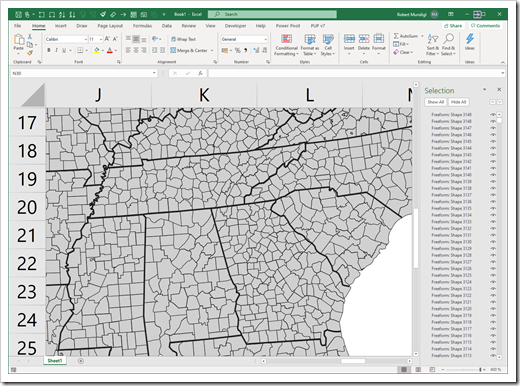Apply comma style format
Image resolution: width=520 pixels, height=386 pixels.
pyautogui.click(x=246, y=50)
